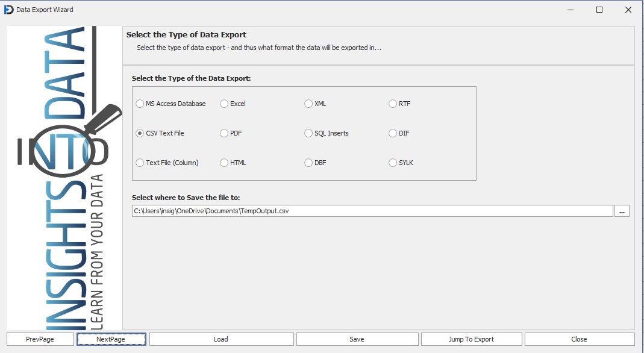Advance with the NextPage button
Image resolution: width=644 pixels, height=353 pixels.
[111, 339]
